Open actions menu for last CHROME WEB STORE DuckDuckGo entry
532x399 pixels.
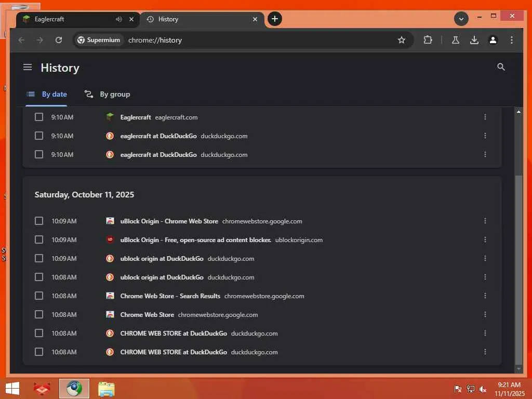[485, 352]
